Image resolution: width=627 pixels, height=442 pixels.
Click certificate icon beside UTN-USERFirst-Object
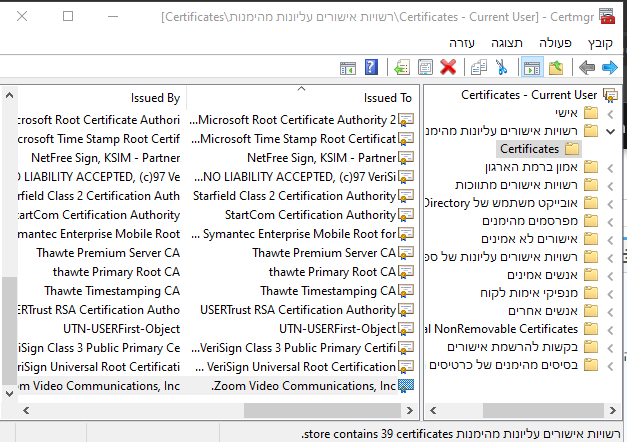pyautogui.click(x=406, y=329)
